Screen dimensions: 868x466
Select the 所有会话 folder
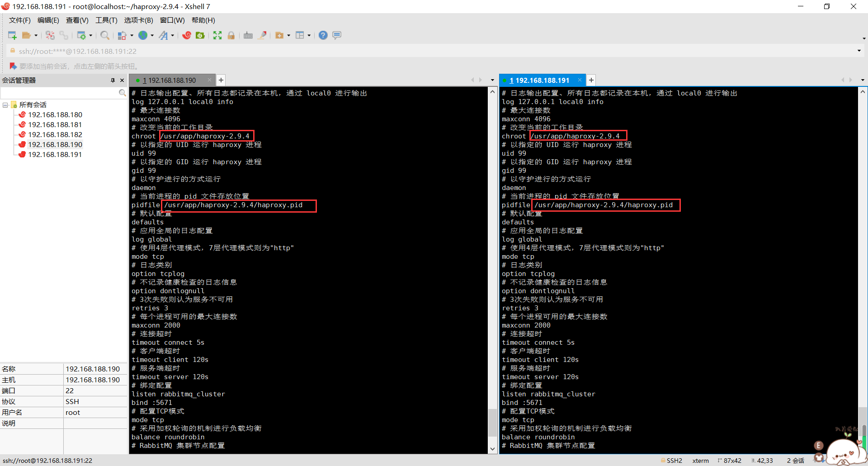tap(33, 105)
